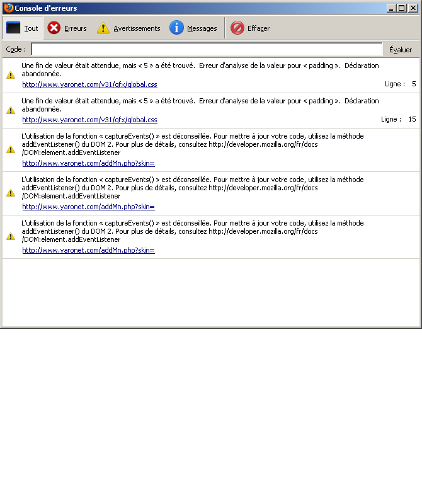The width and height of the screenshot is (422, 504).
Task: Click the warning icon of the first captureEvents entry
Action: point(11,149)
